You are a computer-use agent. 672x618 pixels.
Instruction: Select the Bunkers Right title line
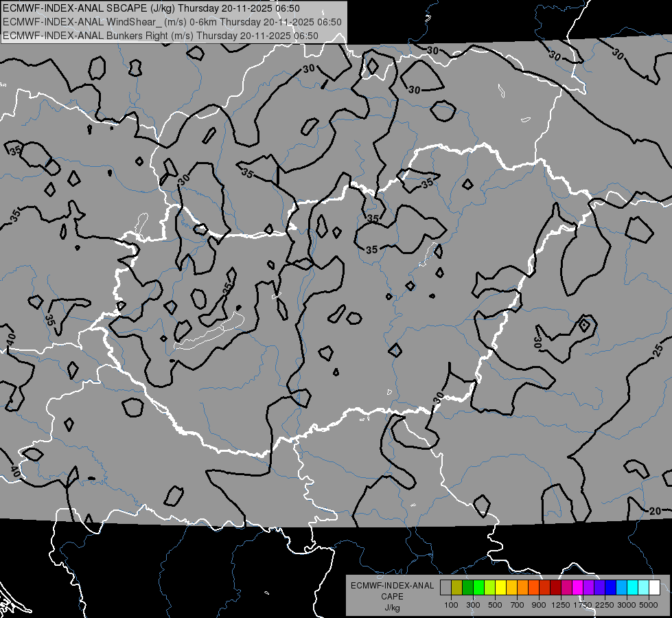click(x=161, y=36)
